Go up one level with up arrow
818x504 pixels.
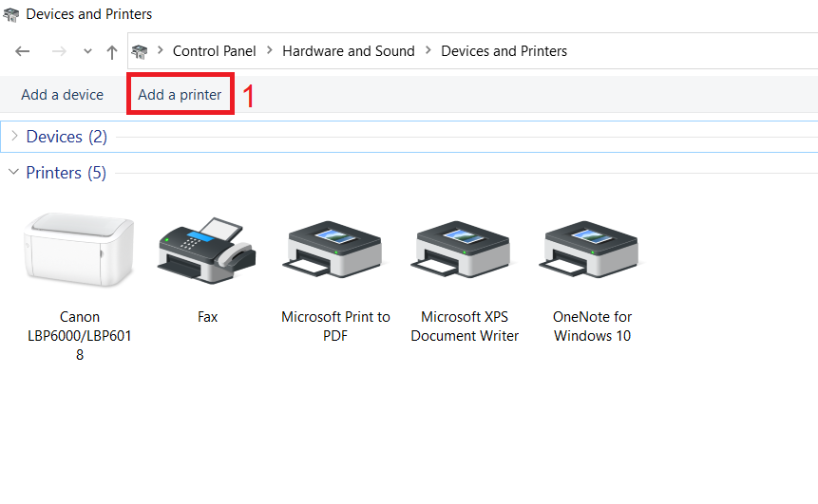tap(112, 51)
